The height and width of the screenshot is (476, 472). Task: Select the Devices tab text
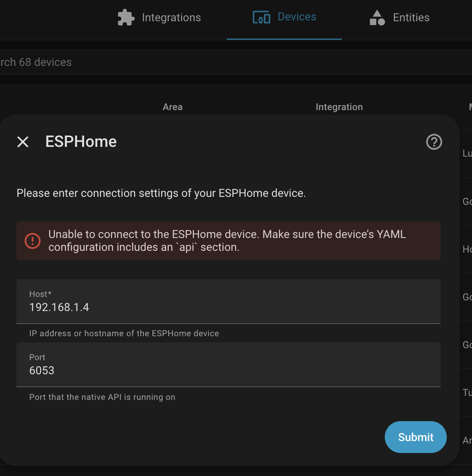[297, 17]
